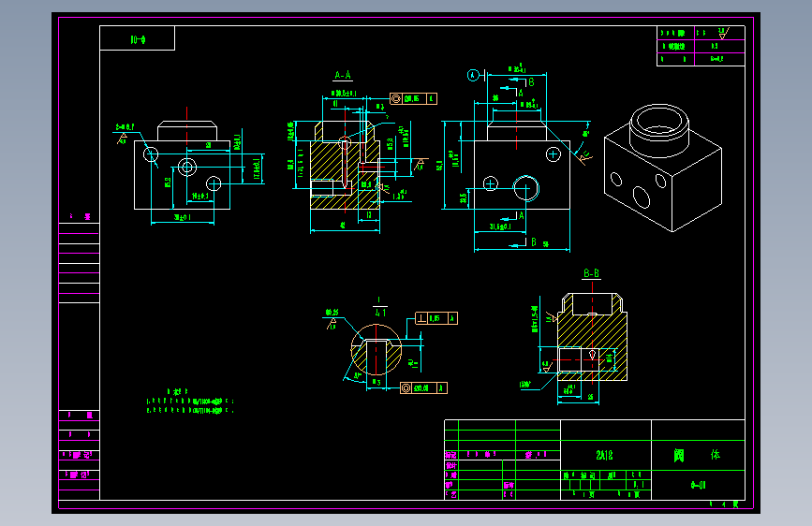This screenshot has height=526, width=812.
Task: Click the lower section arrow B marker
Action: [523, 242]
